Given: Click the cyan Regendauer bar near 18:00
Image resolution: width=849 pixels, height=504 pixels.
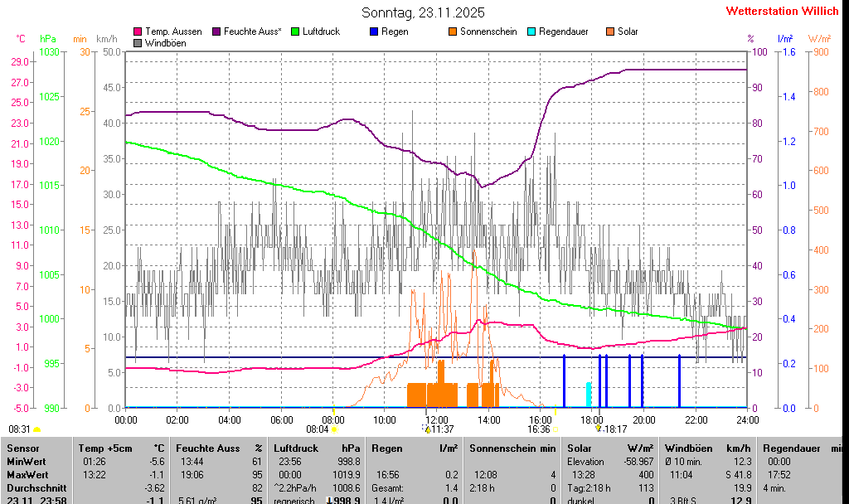Looking at the screenshot, I should point(589,394).
